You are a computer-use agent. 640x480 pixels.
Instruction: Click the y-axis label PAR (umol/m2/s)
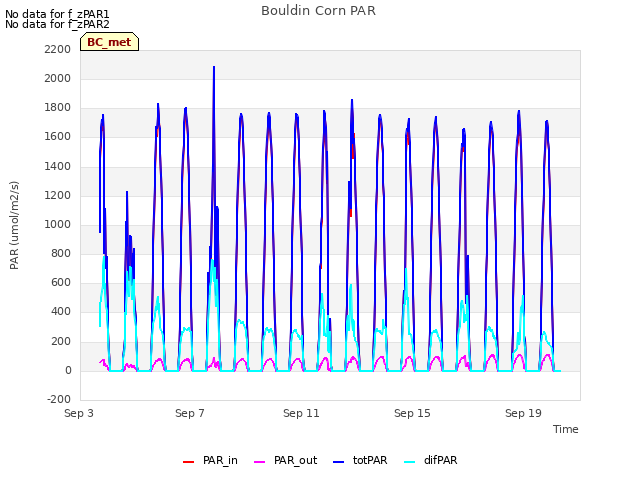(14, 225)
